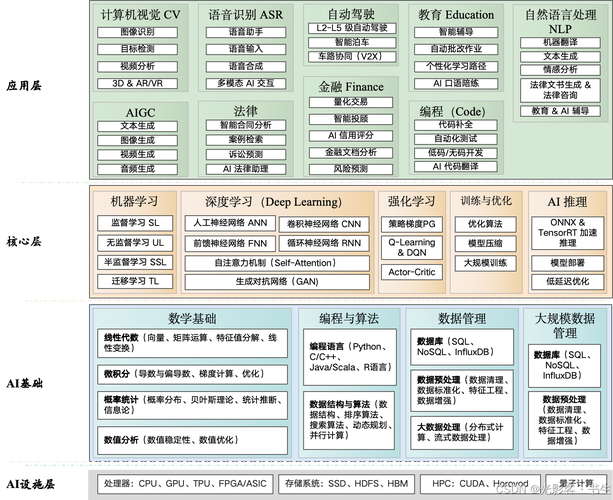The width and height of the screenshot is (613, 500).
Task: Select the ONNX & TensorRT 加速推理 box
Action: [x=567, y=233]
